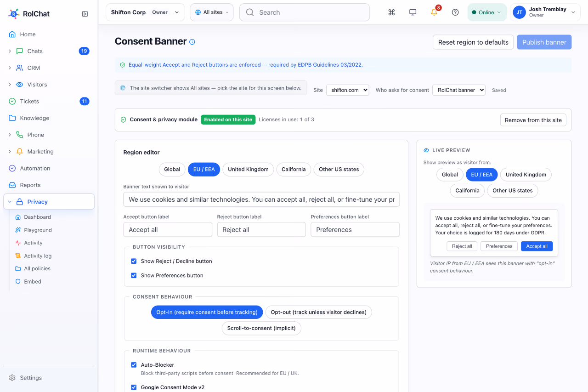The width and height of the screenshot is (588, 392).
Task: Select United Kingdom in Region editor
Action: coord(248,169)
